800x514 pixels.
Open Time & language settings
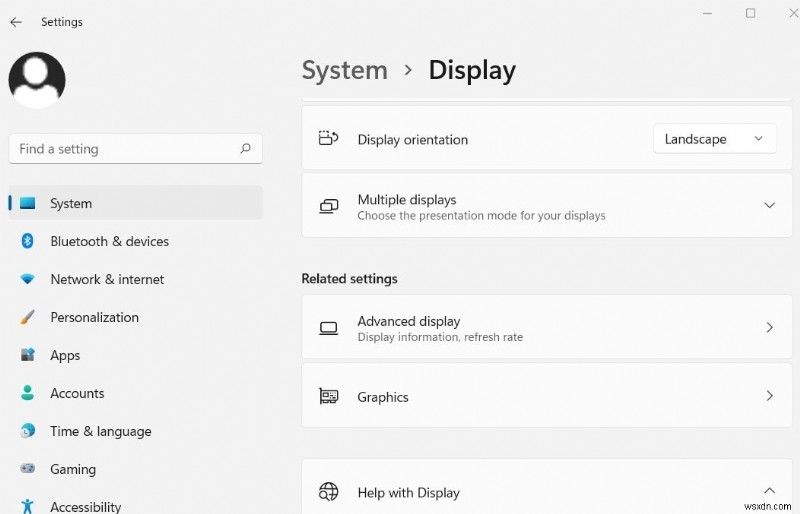click(x=100, y=431)
